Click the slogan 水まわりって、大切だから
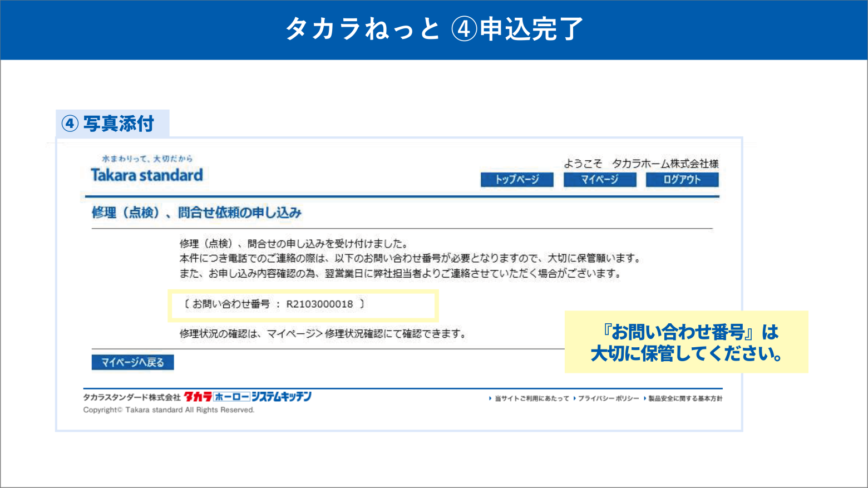 point(147,159)
